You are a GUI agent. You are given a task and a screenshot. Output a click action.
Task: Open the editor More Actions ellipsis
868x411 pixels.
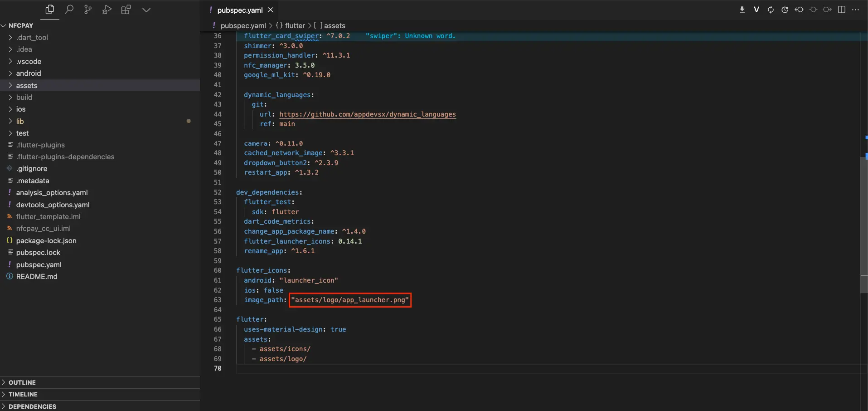point(856,10)
